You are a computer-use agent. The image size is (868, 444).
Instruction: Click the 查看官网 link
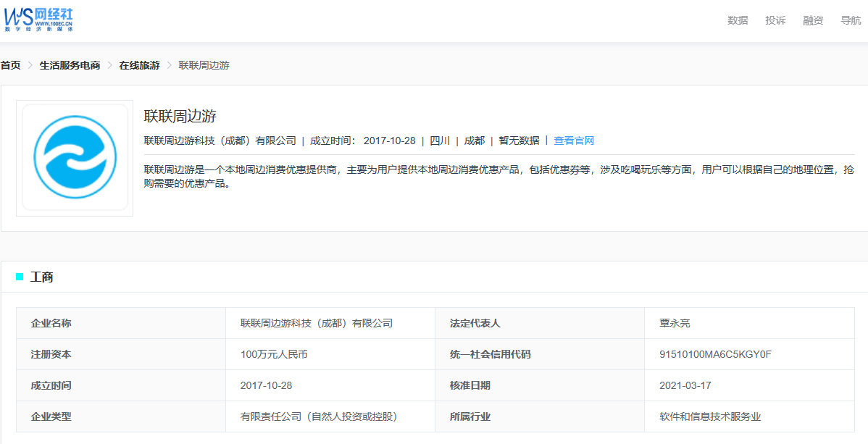(x=574, y=141)
